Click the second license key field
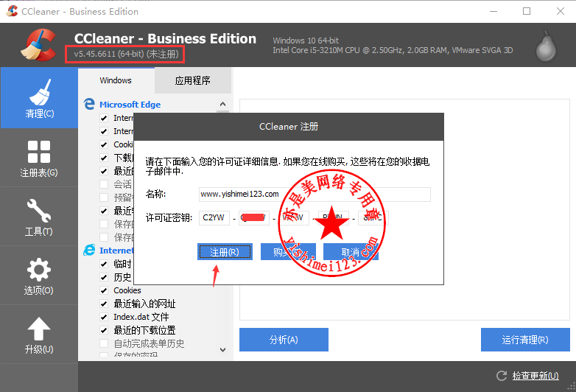 coord(254,218)
